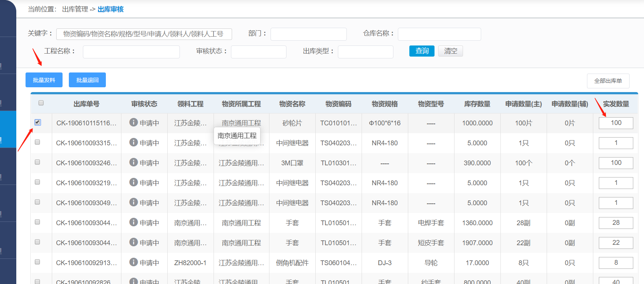Click info icon for 库存数量 1000.0000 row
This screenshot has width=644, height=284.
(134, 122)
